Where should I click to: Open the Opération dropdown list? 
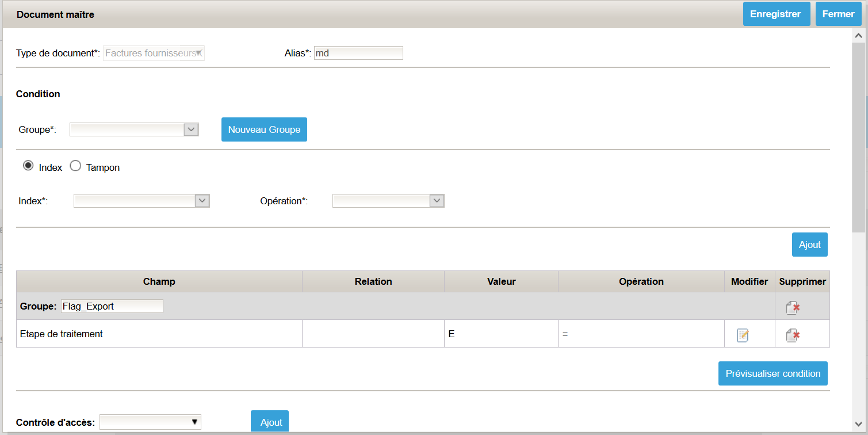click(388, 201)
